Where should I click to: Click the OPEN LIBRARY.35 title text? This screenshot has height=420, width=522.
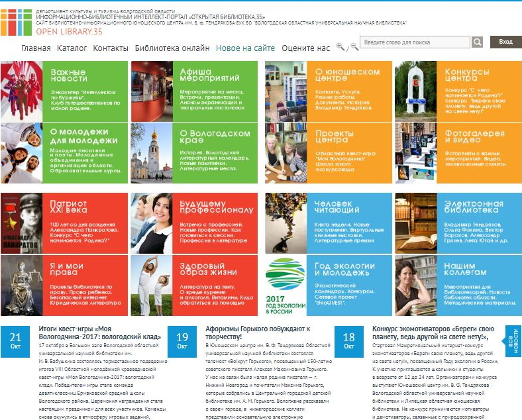click(x=70, y=32)
